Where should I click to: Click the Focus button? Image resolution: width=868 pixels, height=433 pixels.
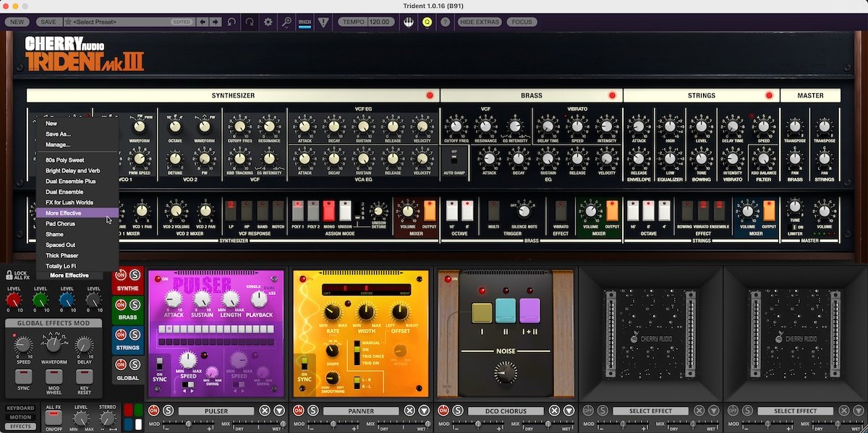(x=522, y=22)
